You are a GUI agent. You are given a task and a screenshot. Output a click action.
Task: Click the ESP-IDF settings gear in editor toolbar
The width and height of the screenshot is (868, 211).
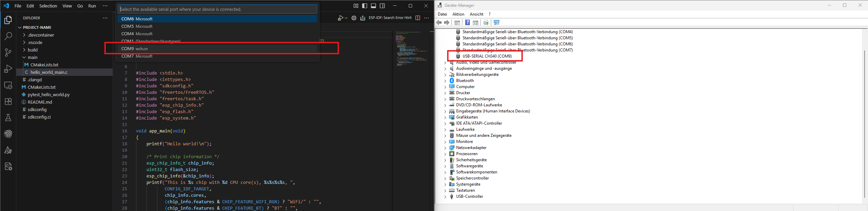[x=354, y=18]
